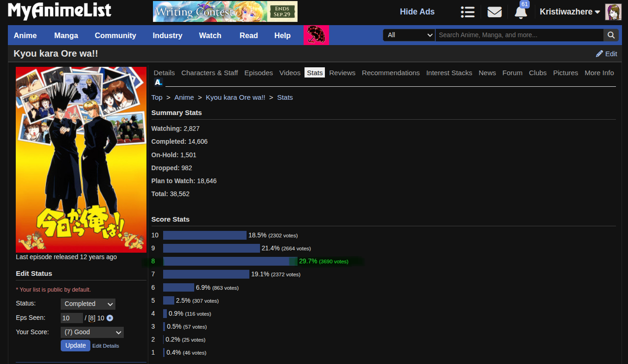Switch to the Reviews tab

[x=342, y=73]
